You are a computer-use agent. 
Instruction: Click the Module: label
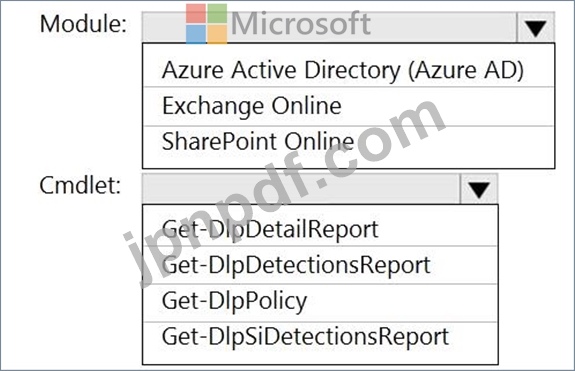click(83, 24)
